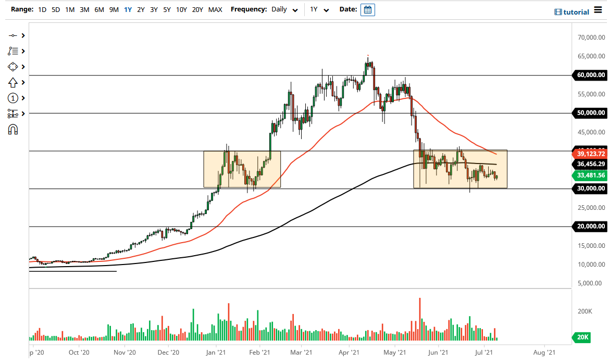Open the calendar date picker

[x=367, y=9]
